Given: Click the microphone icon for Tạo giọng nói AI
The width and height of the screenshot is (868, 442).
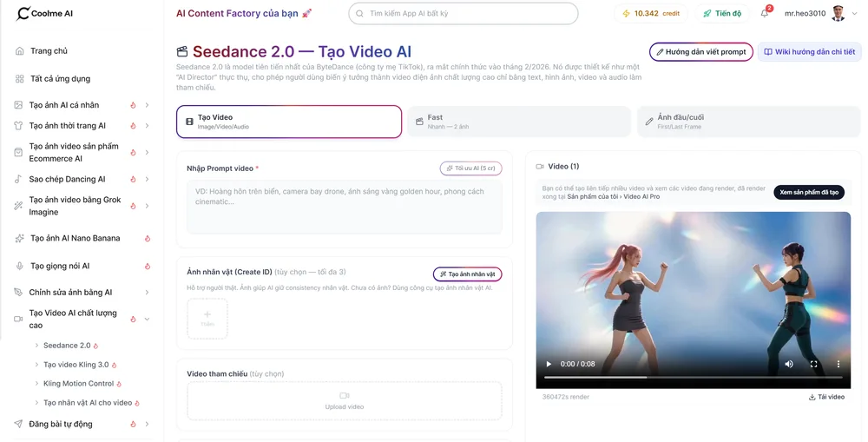Looking at the screenshot, I should [x=19, y=266].
